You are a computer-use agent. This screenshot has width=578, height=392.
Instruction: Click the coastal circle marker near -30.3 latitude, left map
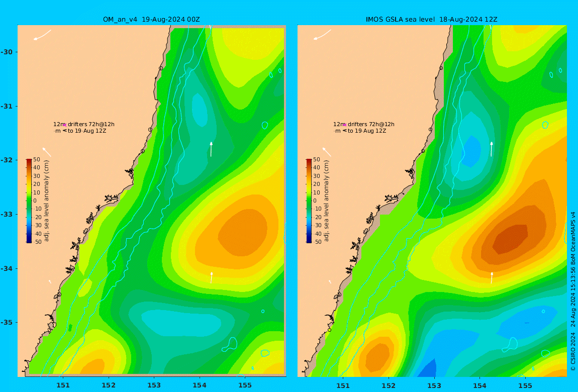point(161,68)
